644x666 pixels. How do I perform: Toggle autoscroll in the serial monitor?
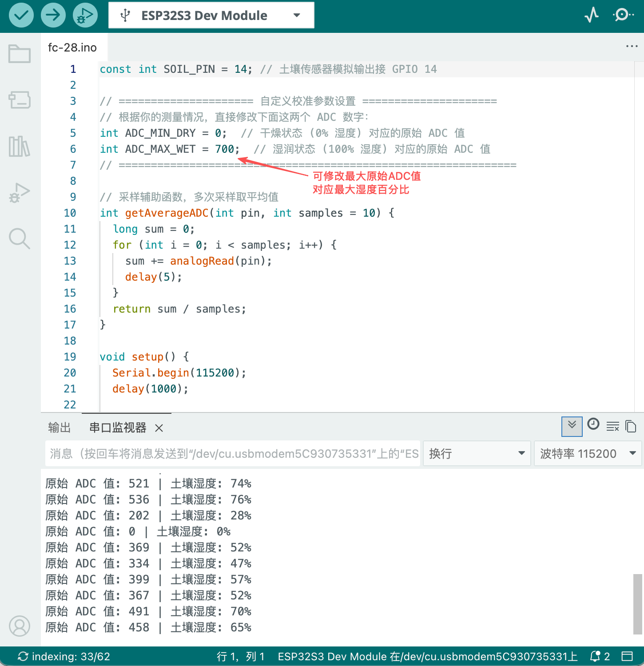click(x=572, y=426)
